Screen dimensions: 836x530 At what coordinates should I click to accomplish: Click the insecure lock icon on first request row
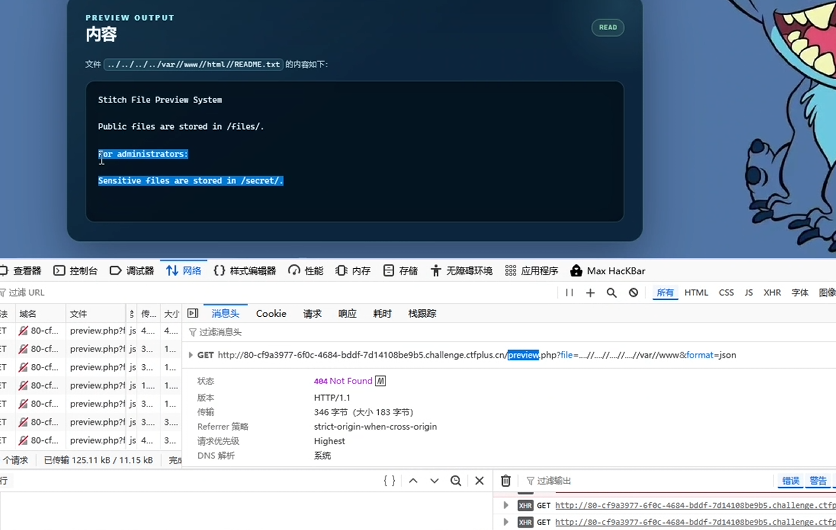pyautogui.click(x=23, y=331)
